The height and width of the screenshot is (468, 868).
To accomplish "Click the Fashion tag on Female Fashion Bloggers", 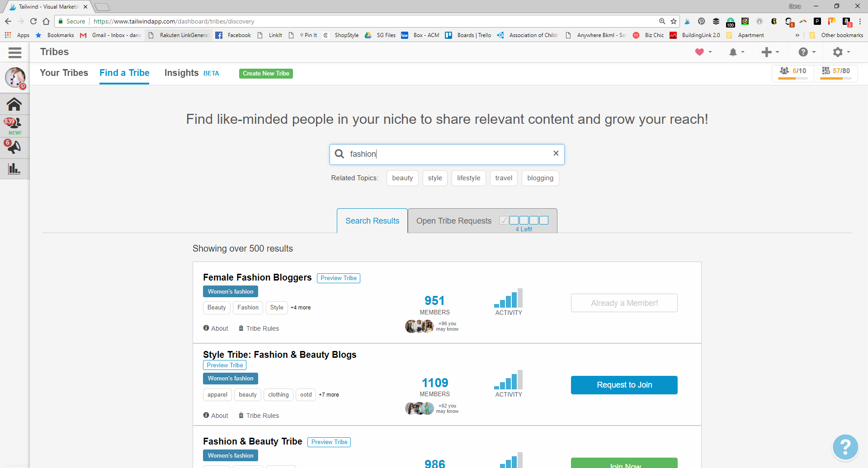I will tap(248, 308).
